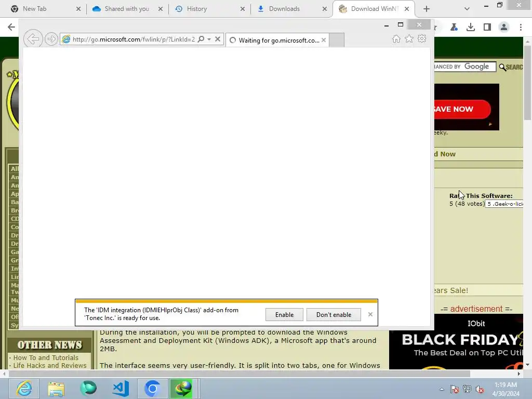532x399 pixels.
Task: Open the IE address bar dropdown arrow
Action: [209, 39]
